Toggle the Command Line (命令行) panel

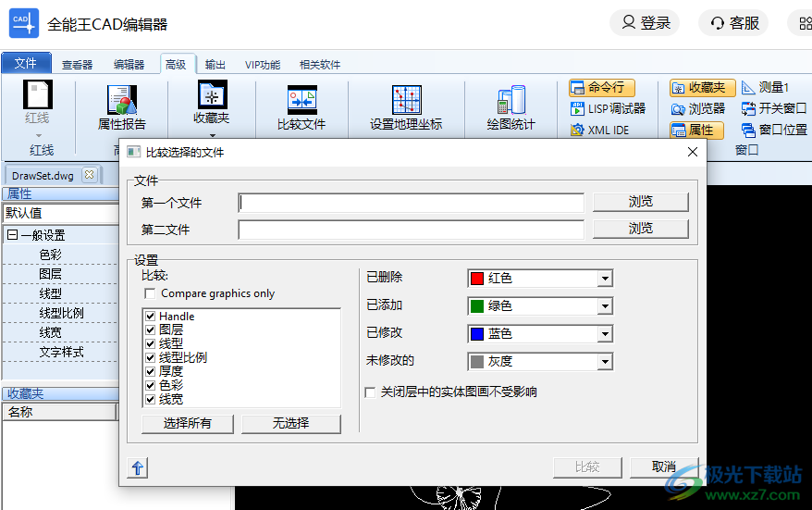pyautogui.click(x=602, y=88)
